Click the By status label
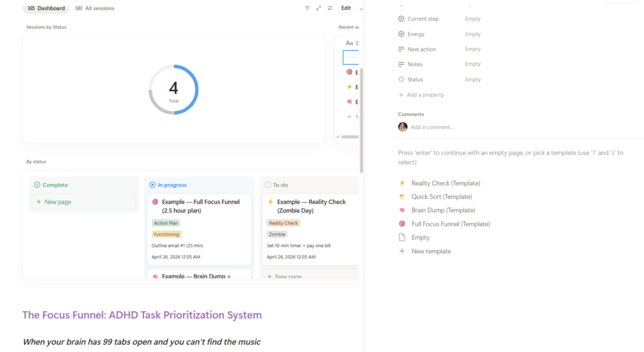Screen dimensions: 644x352 (x=36, y=162)
